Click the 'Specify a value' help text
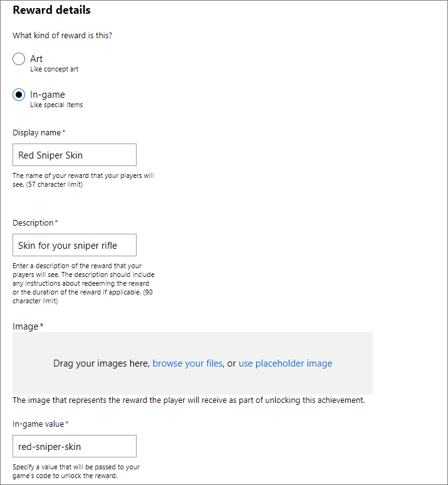The image size is (448, 485). click(76, 471)
